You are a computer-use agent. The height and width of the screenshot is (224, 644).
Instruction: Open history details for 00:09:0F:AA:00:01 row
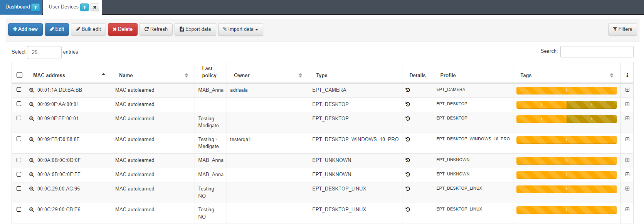pyautogui.click(x=408, y=104)
